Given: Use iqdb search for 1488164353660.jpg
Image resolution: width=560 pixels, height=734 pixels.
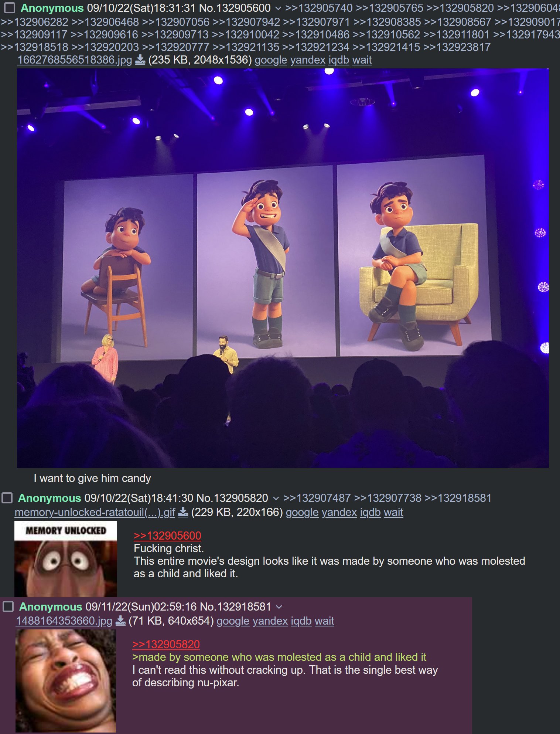Looking at the screenshot, I should tap(301, 621).
